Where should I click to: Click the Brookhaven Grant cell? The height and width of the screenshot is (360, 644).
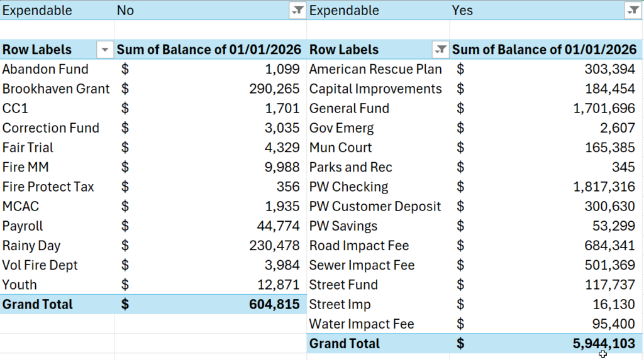click(x=56, y=89)
